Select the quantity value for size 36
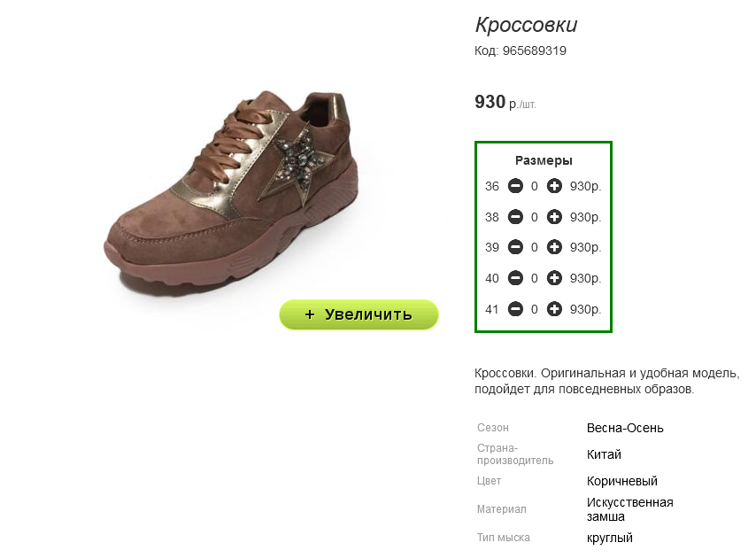 pyautogui.click(x=535, y=187)
